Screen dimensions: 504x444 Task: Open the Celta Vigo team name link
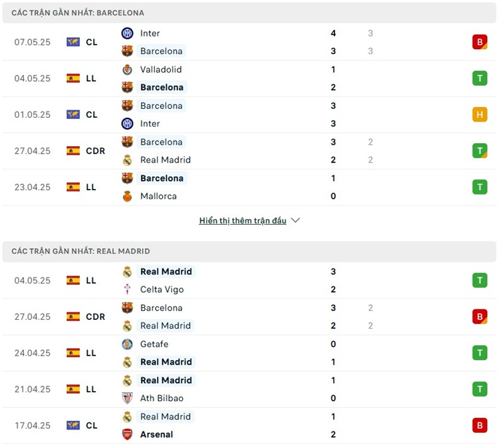[x=161, y=290]
